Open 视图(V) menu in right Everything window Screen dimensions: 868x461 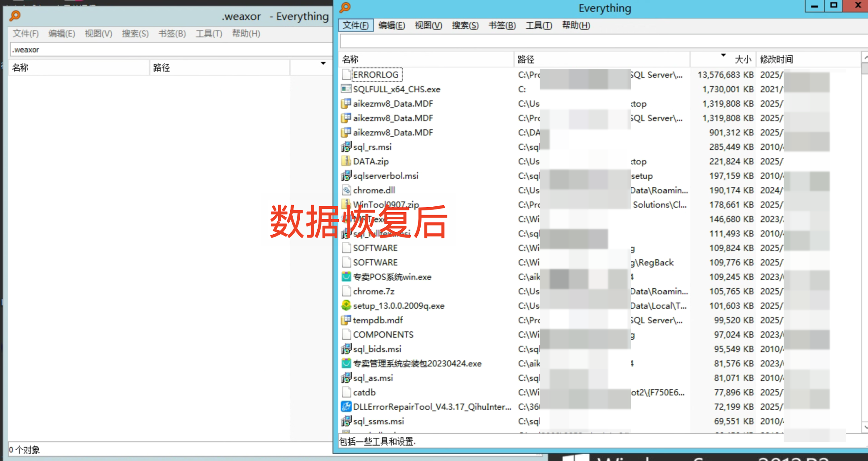pos(428,25)
